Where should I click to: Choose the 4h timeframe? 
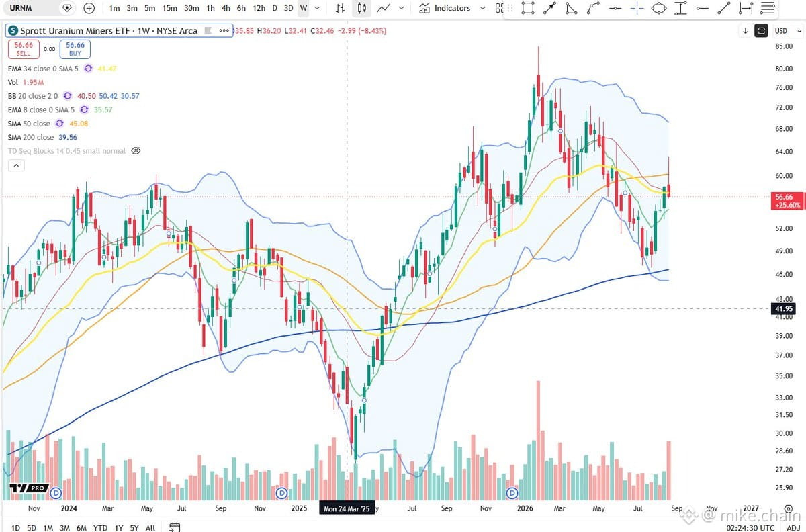[226, 8]
